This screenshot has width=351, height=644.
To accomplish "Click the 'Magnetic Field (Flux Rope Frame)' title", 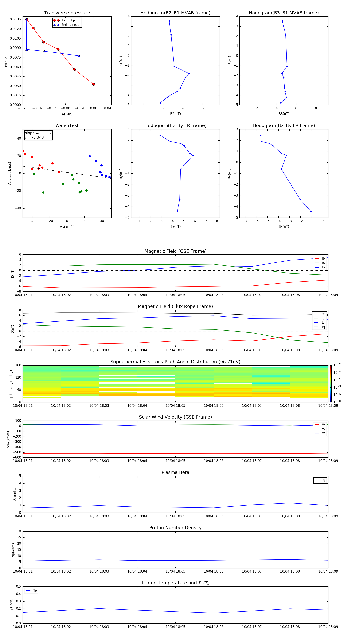I will point(175,307).
